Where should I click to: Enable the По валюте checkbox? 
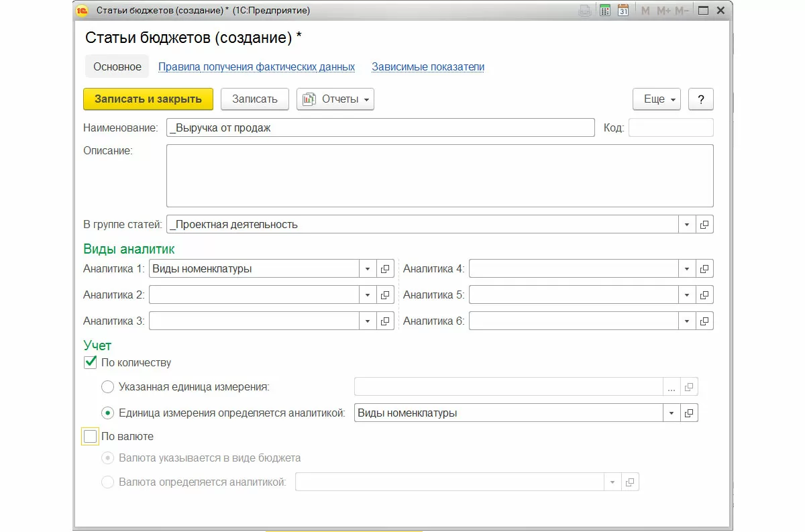click(91, 437)
